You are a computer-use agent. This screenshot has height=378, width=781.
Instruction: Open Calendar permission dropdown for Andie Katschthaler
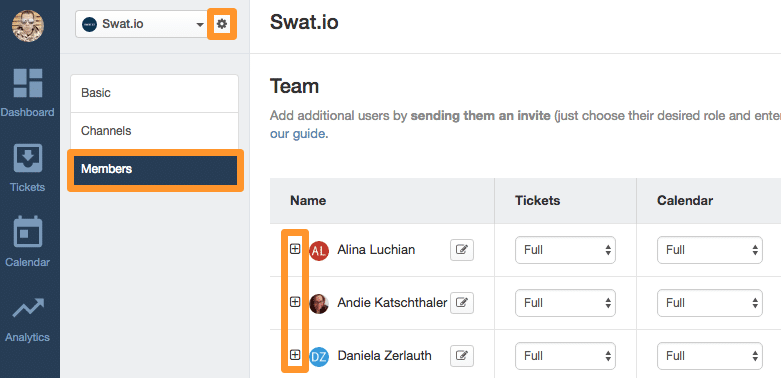point(710,303)
